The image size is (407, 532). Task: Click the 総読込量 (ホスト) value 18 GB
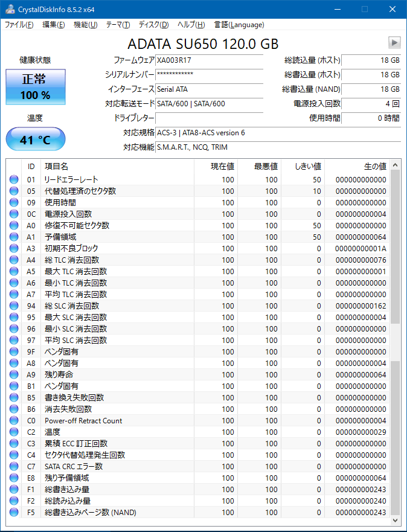tap(371, 60)
